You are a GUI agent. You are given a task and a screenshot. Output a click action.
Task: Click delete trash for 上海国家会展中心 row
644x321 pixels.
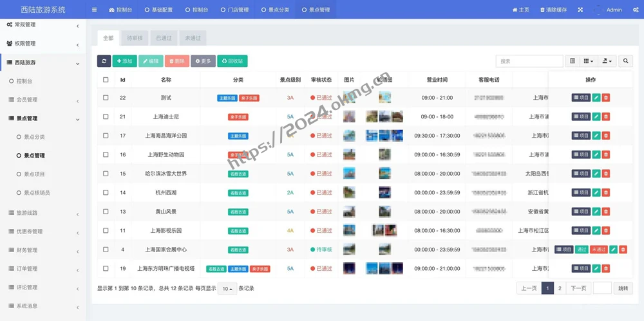pyautogui.click(x=623, y=249)
